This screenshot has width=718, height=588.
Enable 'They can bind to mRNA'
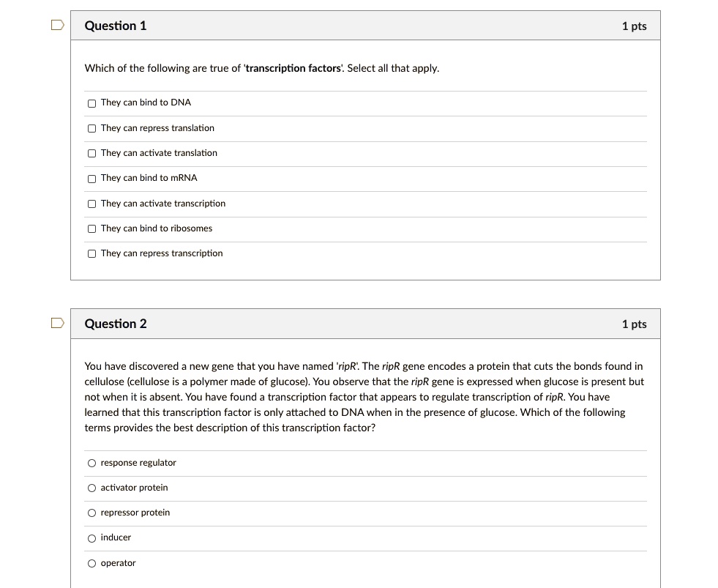tap(91, 179)
